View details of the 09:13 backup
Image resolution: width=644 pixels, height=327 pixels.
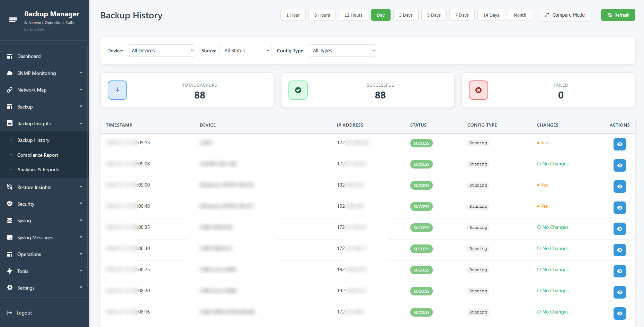[620, 144]
